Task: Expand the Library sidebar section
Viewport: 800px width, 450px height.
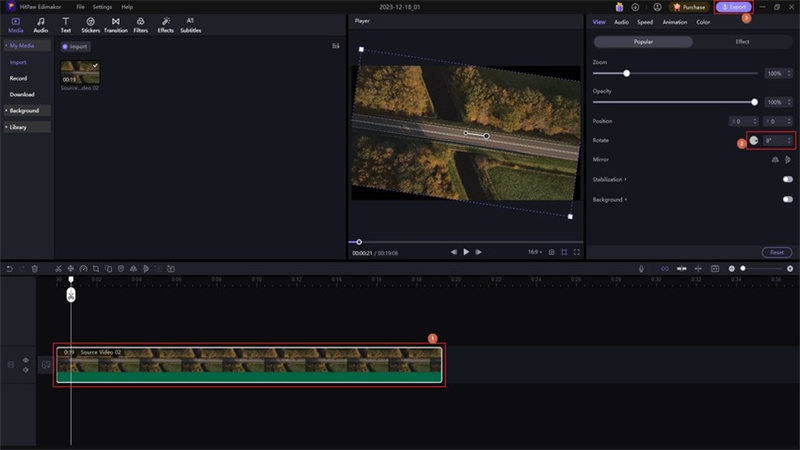Action: 27,127
